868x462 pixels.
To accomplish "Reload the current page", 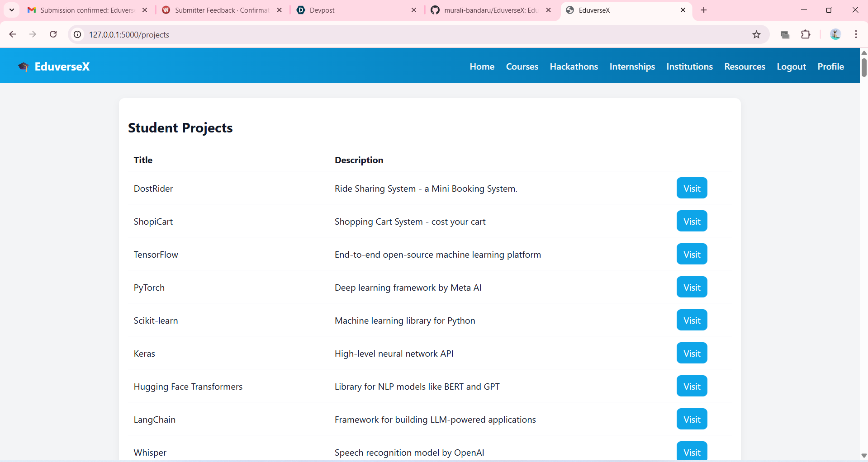I will (53, 34).
